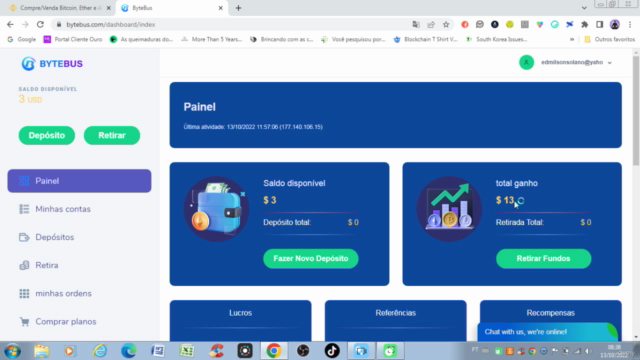This screenshot has width=640, height=360.
Task: Click the green Depósito button
Action: click(47, 136)
